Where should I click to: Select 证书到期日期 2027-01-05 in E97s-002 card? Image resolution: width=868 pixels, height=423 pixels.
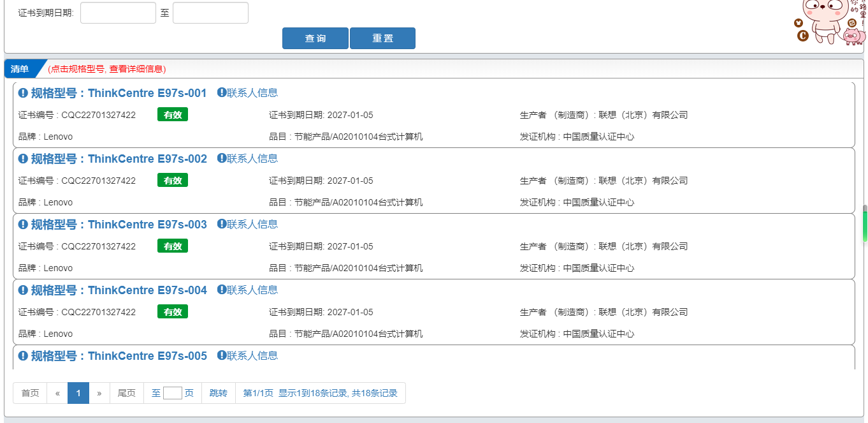tap(321, 181)
